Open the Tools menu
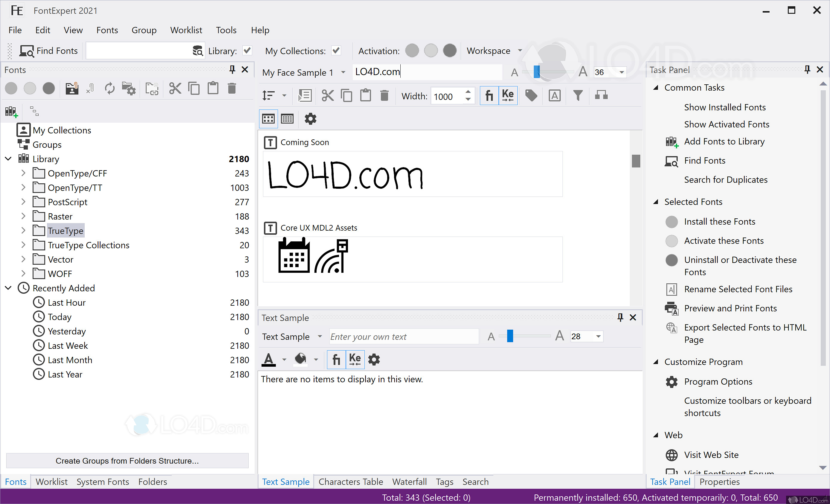The width and height of the screenshot is (830, 504). [226, 30]
